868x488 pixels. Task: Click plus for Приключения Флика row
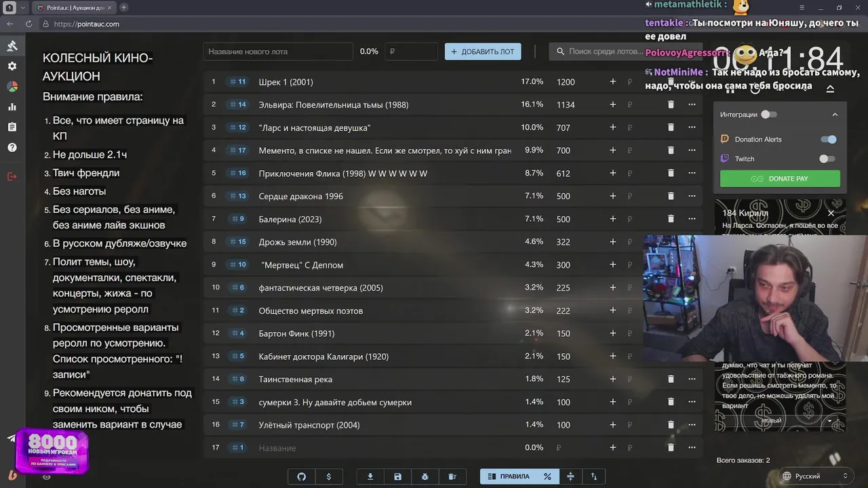coord(612,174)
